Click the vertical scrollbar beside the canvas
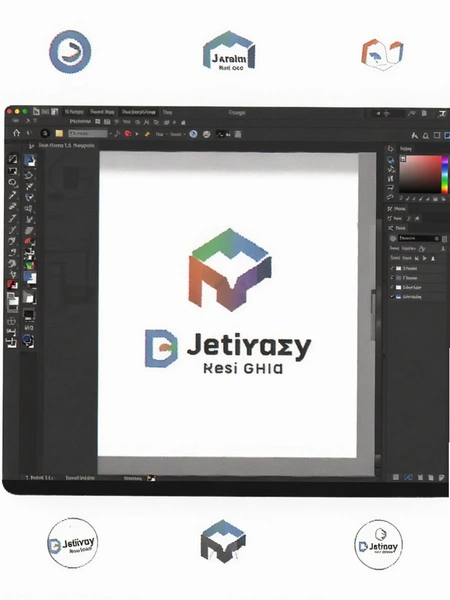The height and width of the screenshot is (600, 450). (x=378, y=342)
